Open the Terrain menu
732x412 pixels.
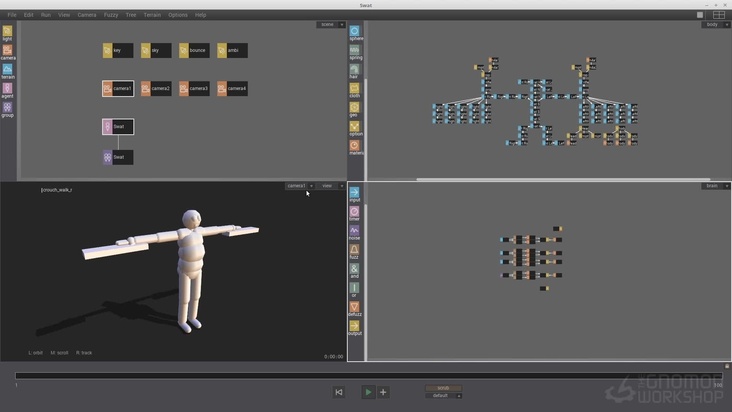click(152, 15)
